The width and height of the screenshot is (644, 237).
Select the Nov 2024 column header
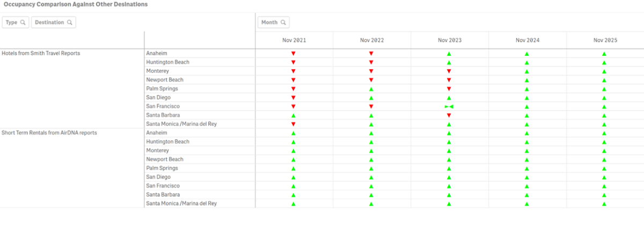click(527, 40)
